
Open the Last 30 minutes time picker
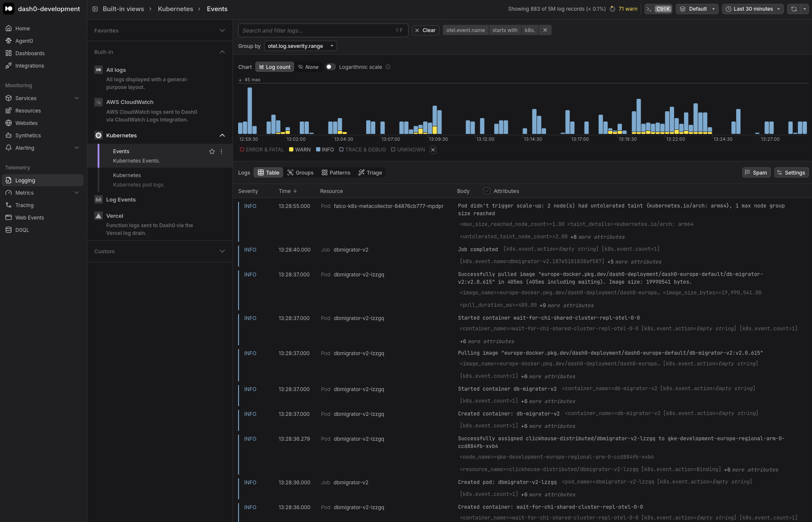click(752, 9)
